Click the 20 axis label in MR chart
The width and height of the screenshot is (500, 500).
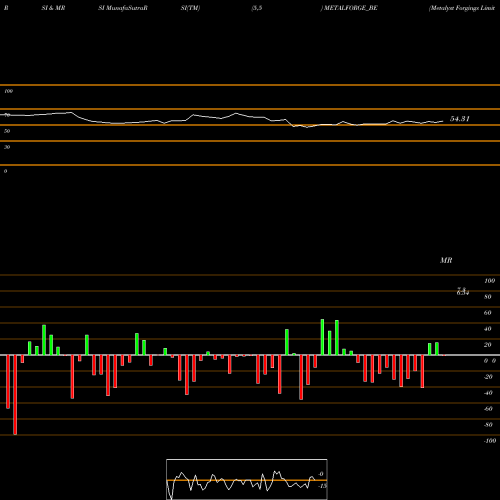pos(488,345)
